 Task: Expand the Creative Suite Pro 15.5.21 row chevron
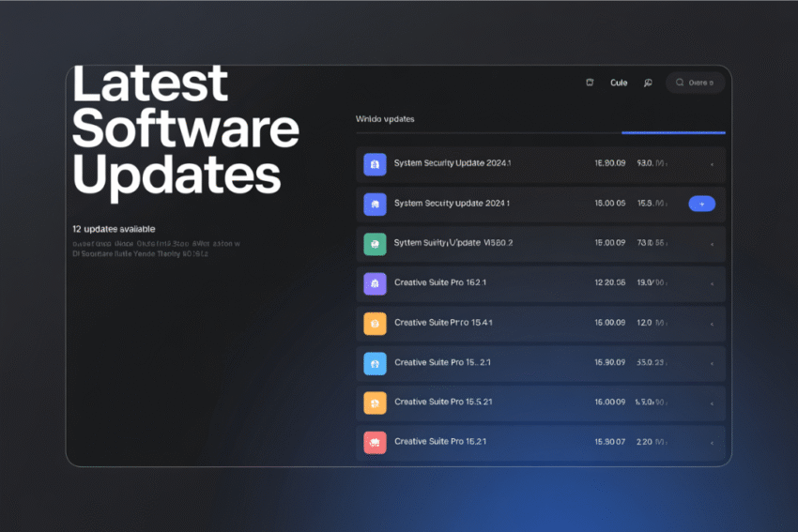712,403
